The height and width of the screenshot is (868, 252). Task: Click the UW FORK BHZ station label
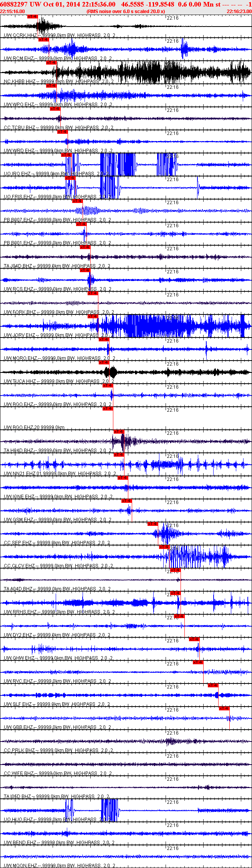pos(58,312)
